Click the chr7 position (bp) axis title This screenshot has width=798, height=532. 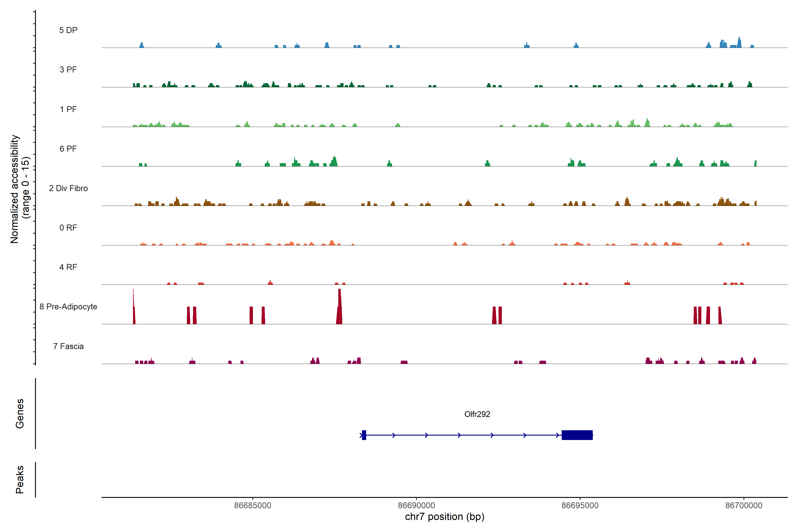pyautogui.click(x=444, y=517)
